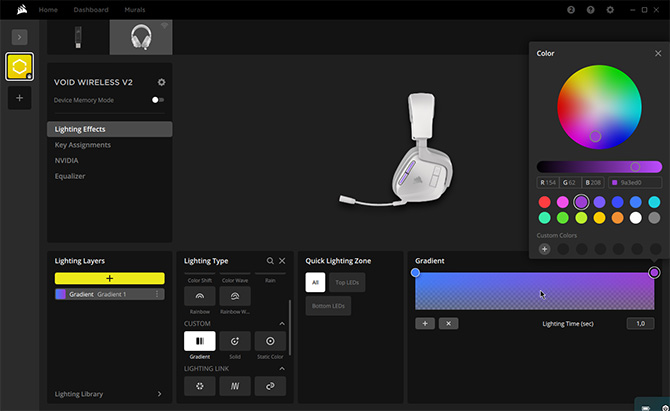Select the All quick lighting zone
Image resolution: width=670 pixels, height=411 pixels.
click(315, 282)
